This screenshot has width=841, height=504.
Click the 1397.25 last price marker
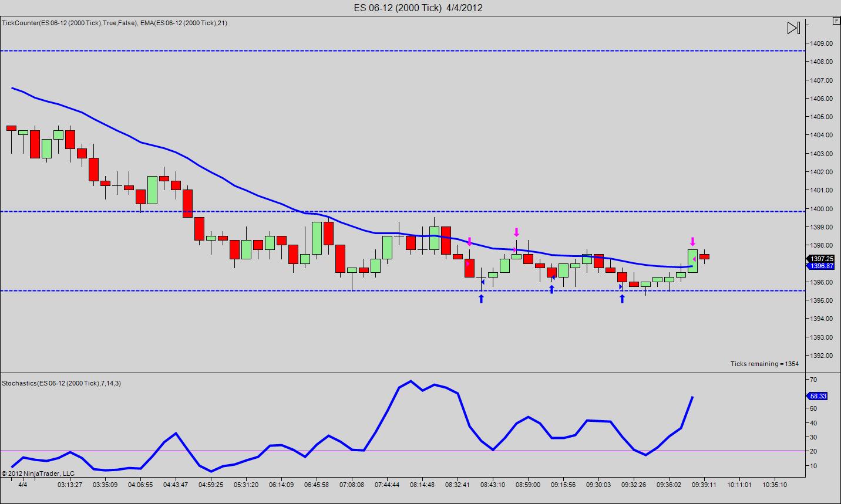[822, 259]
